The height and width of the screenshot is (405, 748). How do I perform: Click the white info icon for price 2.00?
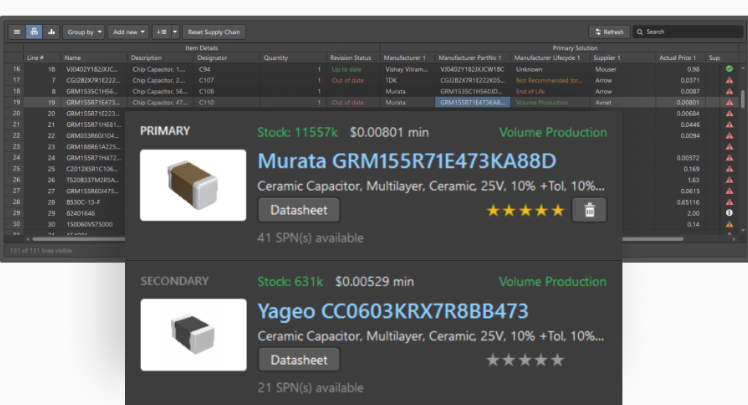(729, 213)
